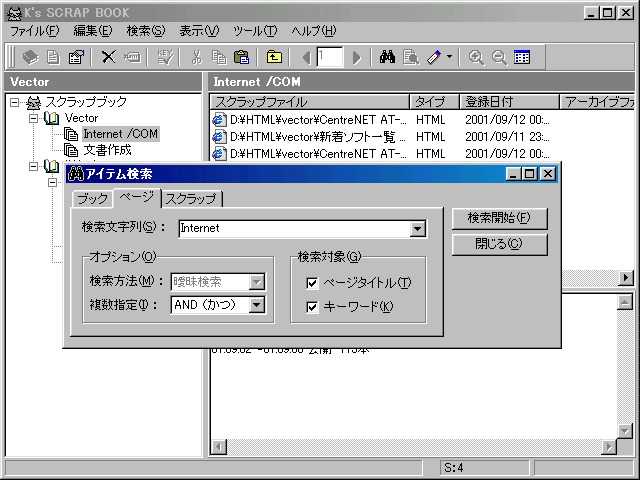Click the zoom out magnifier icon
The height and width of the screenshot is (480, 640).
point(499,57)
